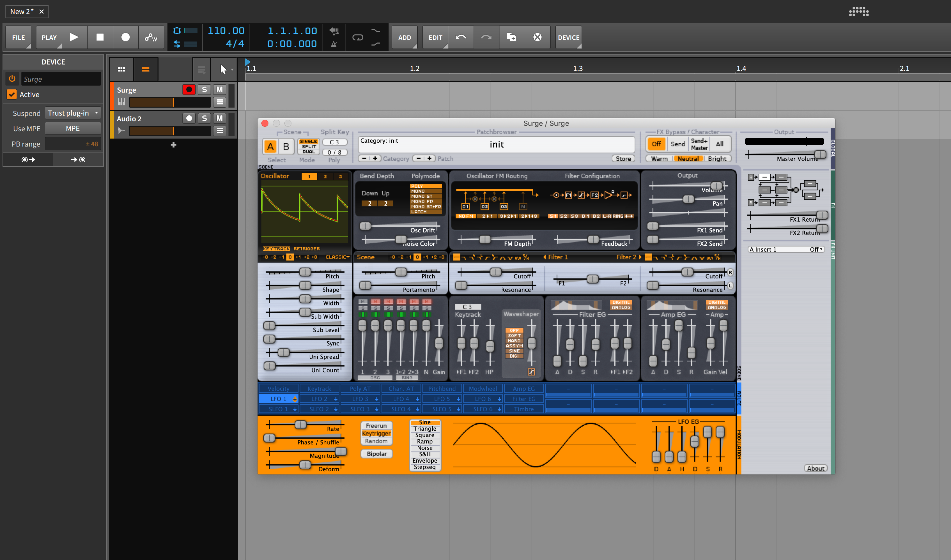
Task: Open the FILE menu
Action: [18, 37]
